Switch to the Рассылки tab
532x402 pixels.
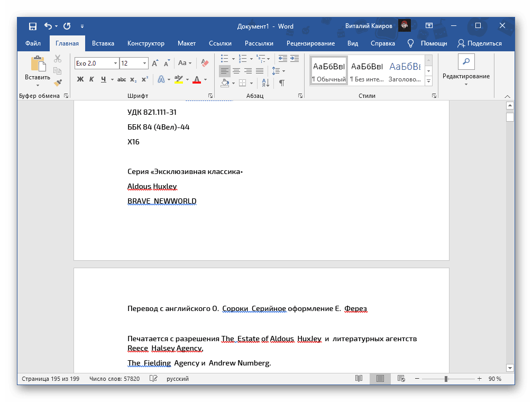(259, 43)
